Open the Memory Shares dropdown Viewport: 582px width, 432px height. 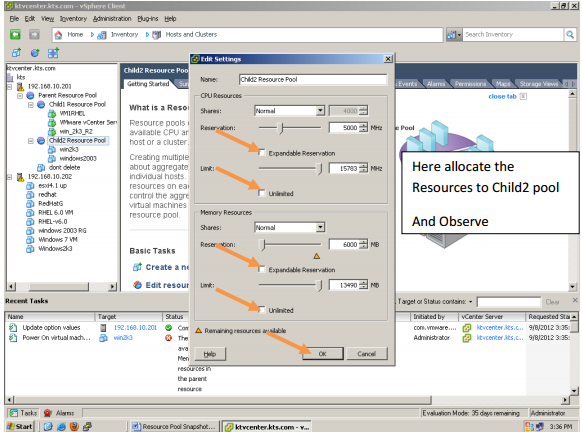coord(320,227)
